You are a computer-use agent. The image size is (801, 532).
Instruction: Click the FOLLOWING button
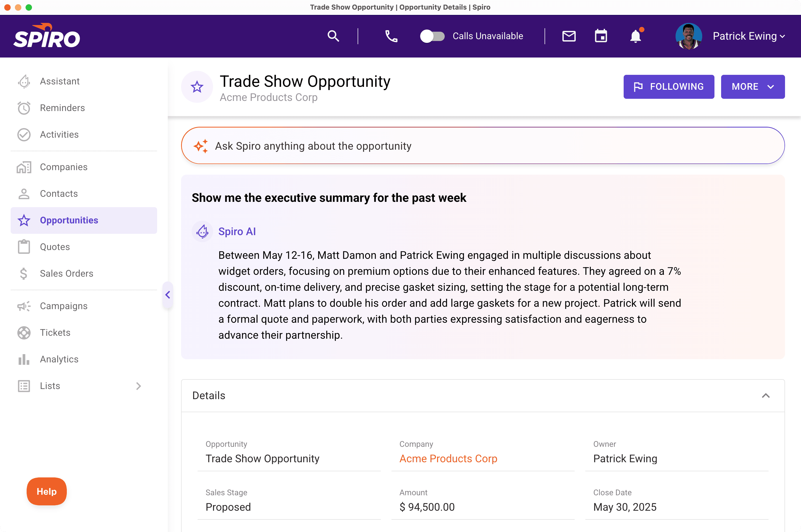coord(669,87)
